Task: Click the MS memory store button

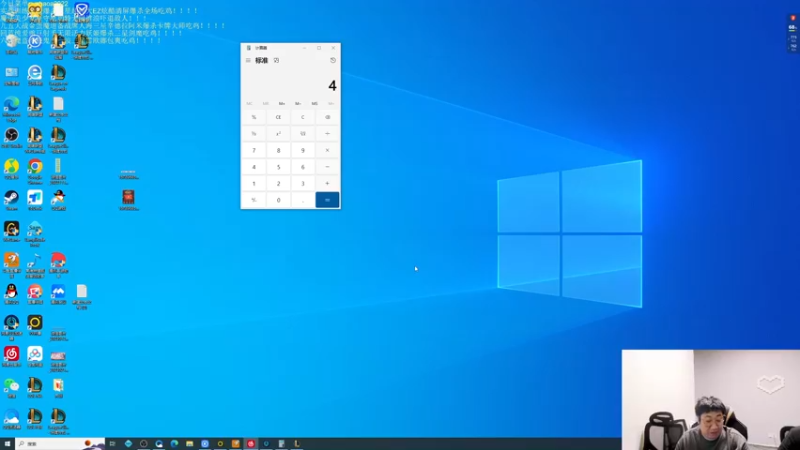Action: pos(314,104)
